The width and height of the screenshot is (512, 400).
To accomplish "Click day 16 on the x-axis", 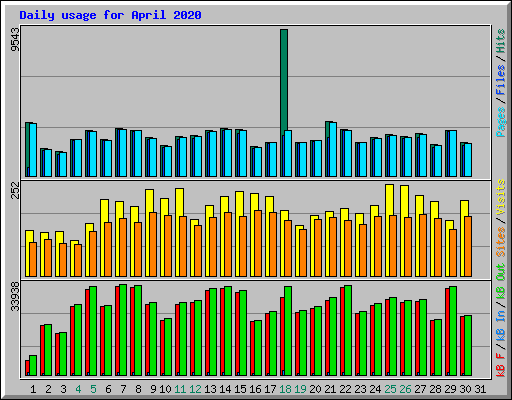I will point(255,389).
